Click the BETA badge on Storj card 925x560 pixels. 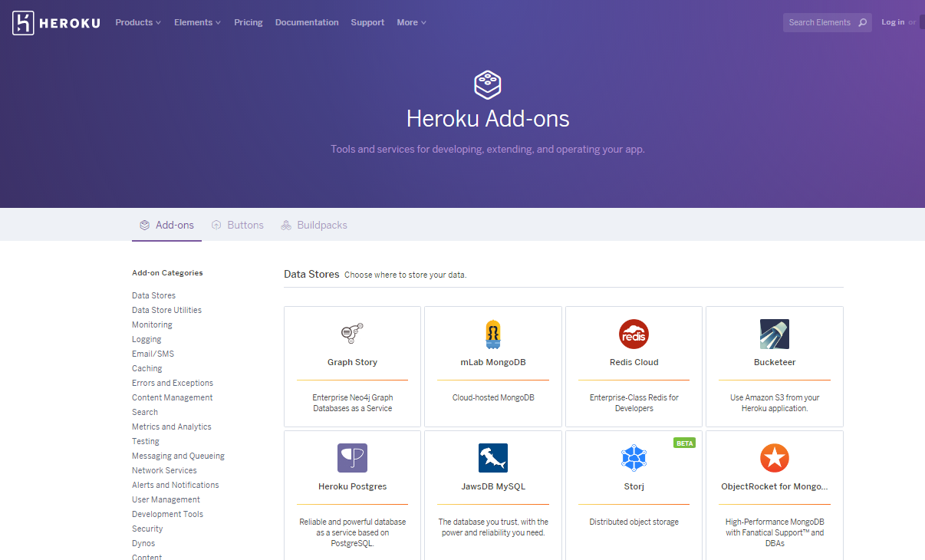pyautogui.click(x=684, y=443)
